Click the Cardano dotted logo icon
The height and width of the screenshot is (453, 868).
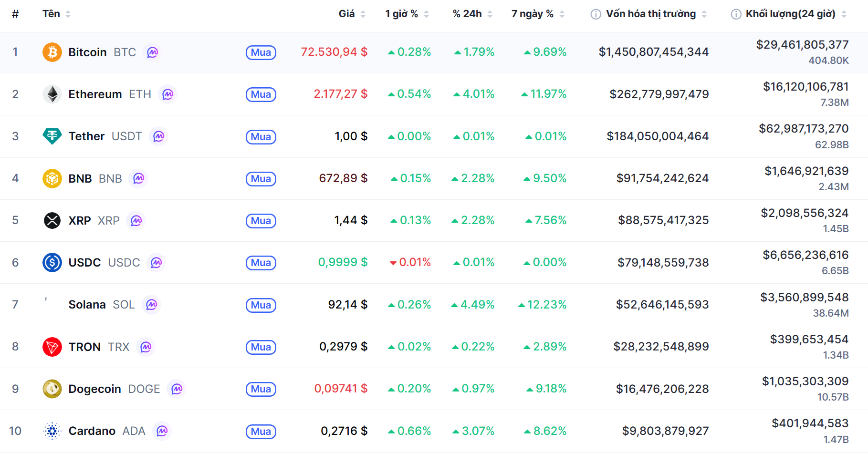(52, 431)
